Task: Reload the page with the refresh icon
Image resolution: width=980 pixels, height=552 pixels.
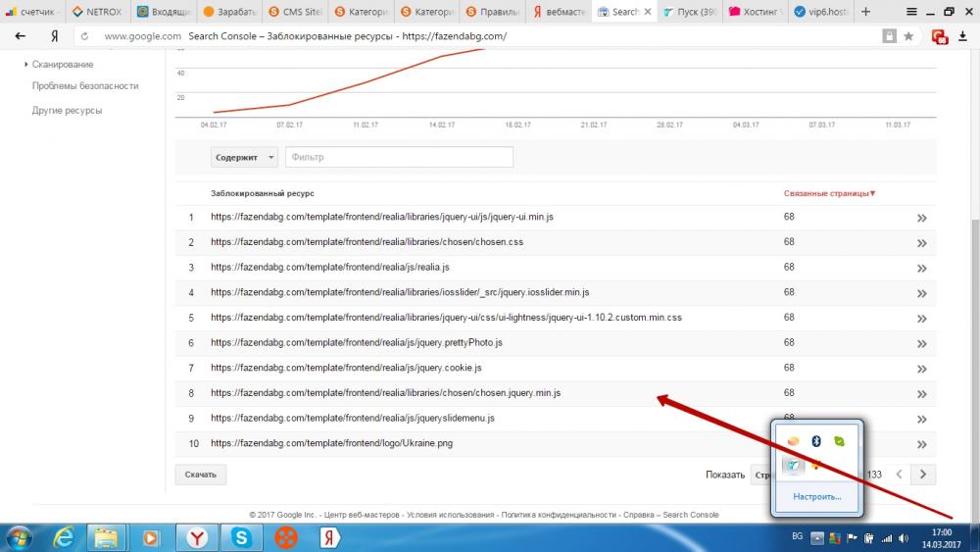Action: (x=84, y=36)
